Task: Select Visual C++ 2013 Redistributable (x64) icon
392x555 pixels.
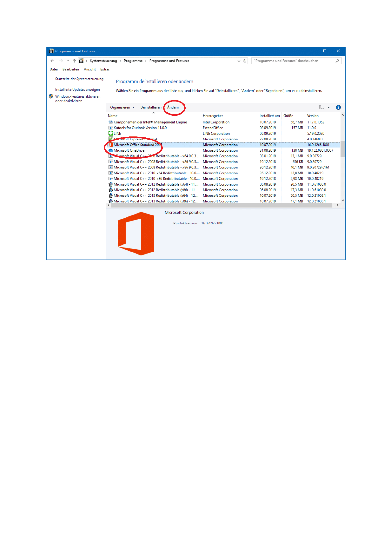Action: (110, 196)
